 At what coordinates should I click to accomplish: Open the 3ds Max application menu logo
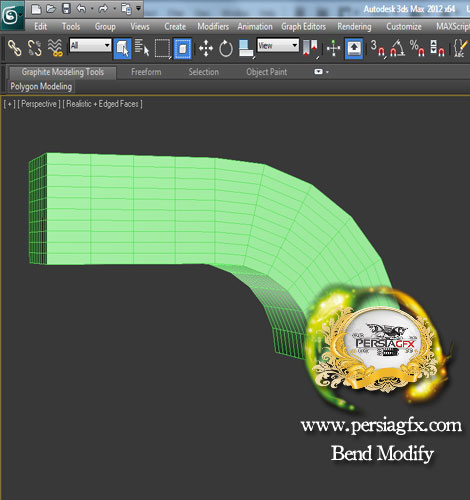click(12, 15)
